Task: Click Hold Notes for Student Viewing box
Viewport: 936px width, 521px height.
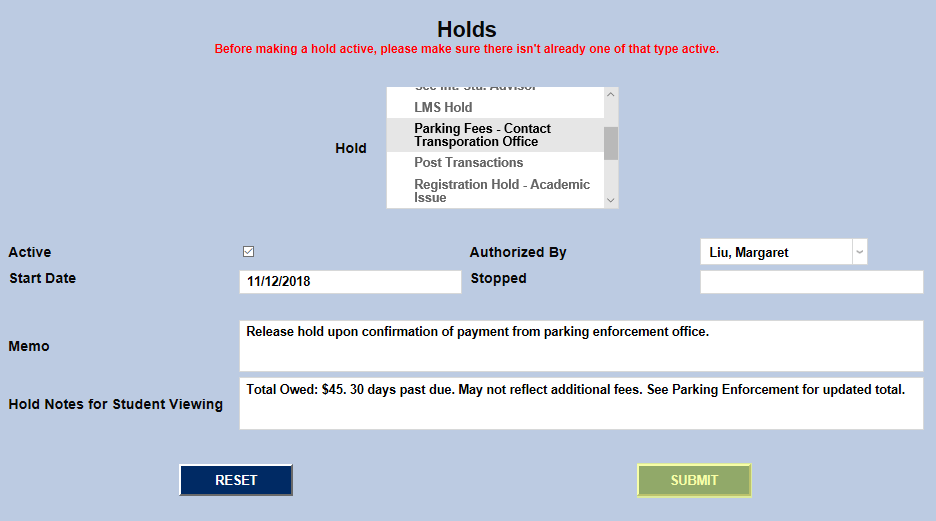Action: pyautogui.click(x=581, y=404)
